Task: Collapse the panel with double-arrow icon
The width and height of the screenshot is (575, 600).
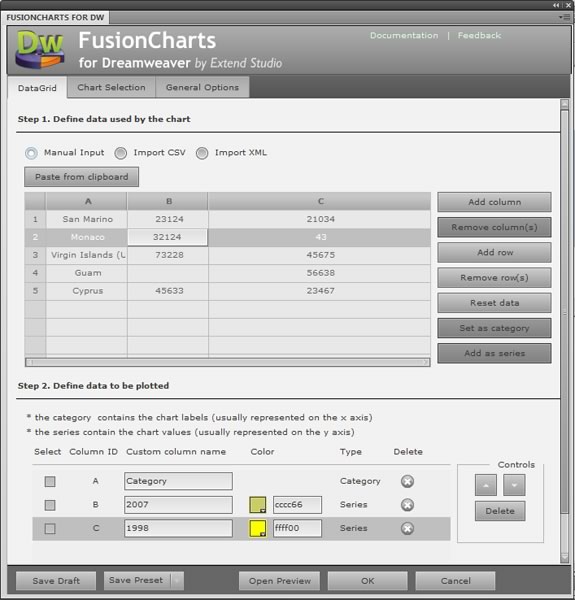Action: pyautogui.click(x=556, y=5)
